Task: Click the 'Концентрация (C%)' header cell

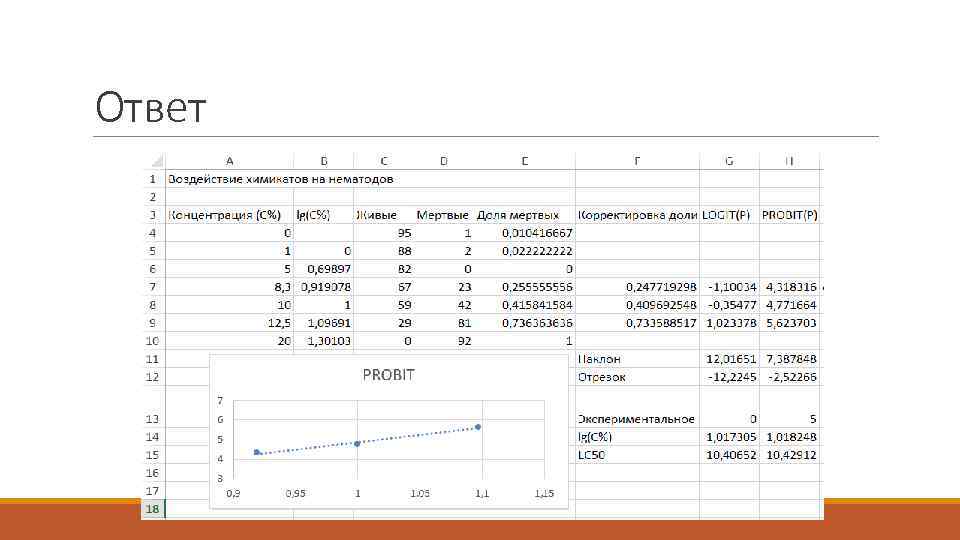Action: 230,215
